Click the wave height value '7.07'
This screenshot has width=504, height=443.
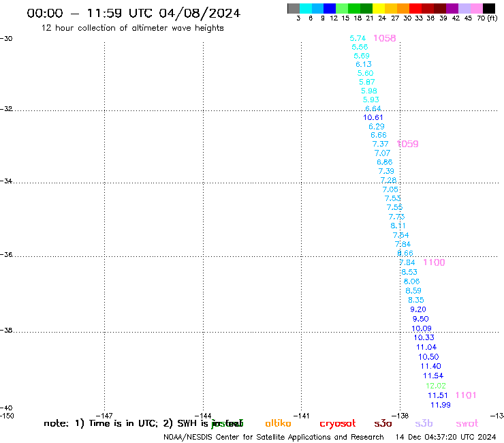pos(383,153)
